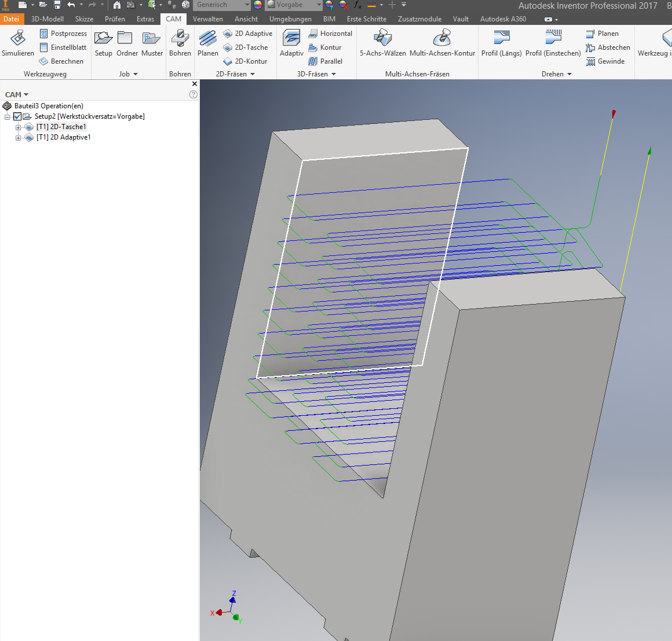Expand the 2D-Tasche1 operation node

[18, 127]
